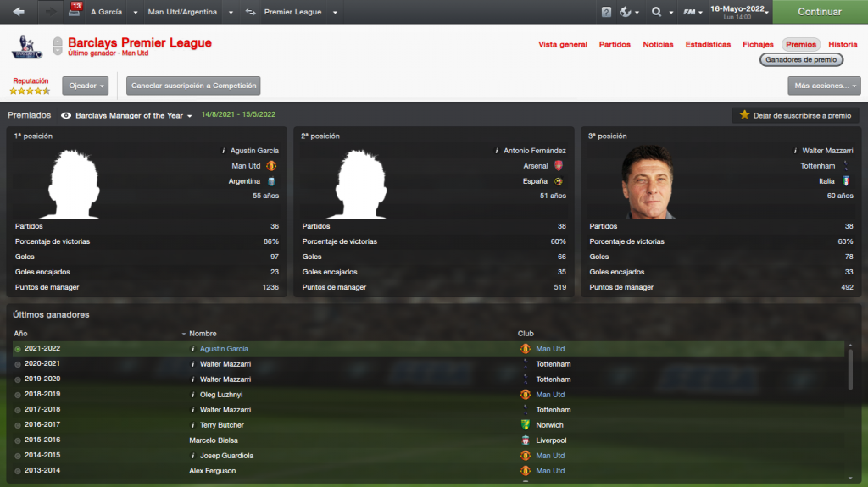This screenshot has height=487, width=868.
Task: Click the Arsenal crest in second position card
Action: (x=559, y=165)
